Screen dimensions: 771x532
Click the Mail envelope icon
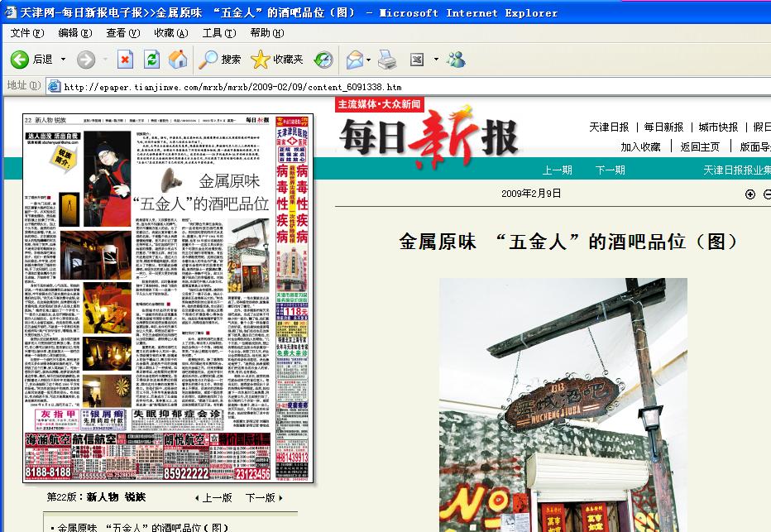point(354,60)
